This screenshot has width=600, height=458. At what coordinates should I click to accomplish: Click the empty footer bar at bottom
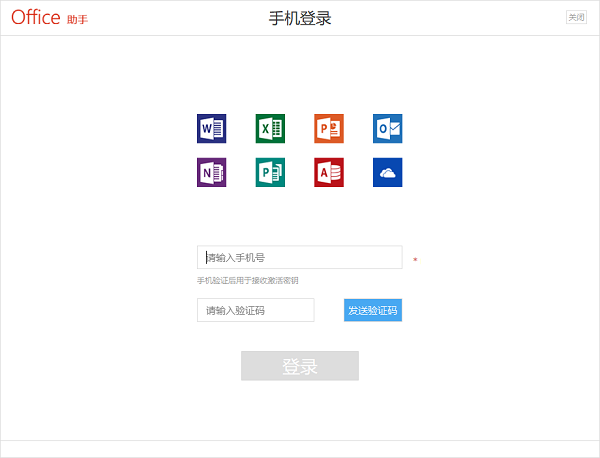300,448
